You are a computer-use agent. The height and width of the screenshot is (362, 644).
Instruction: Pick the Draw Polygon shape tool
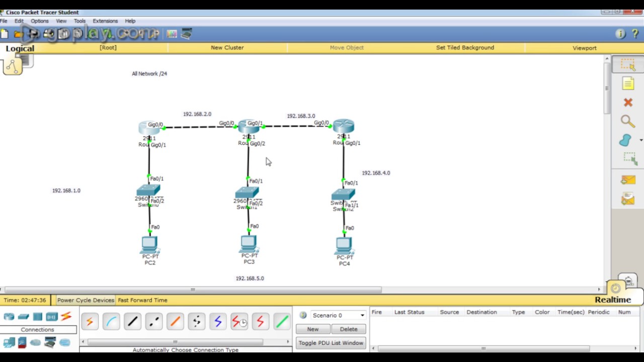pos(625,140)
